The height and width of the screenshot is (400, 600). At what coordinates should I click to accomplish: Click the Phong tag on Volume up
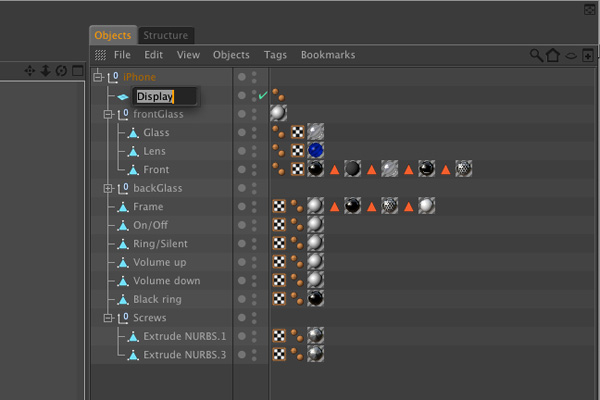[x=297, y=262]
